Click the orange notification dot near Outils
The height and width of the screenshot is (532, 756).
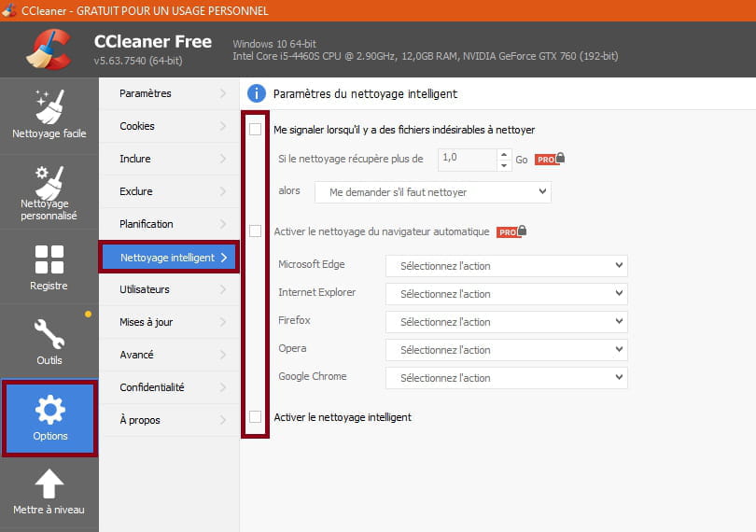pos(89,314)
